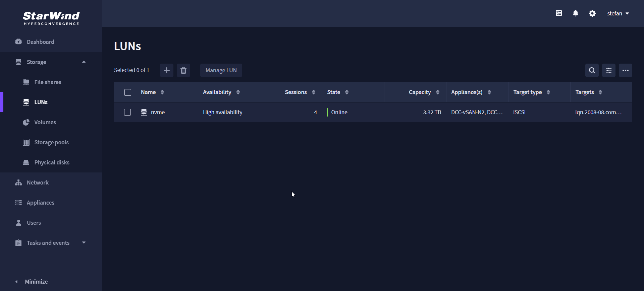This screenshot has height=291, width=644.
Task: Open Storage pools page
Action: click(51, 142)
